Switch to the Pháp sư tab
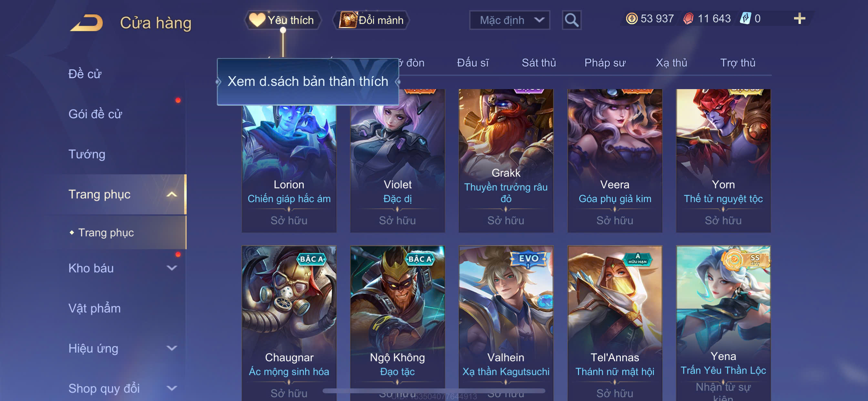The image size is (868, 401). coord(604,63)
